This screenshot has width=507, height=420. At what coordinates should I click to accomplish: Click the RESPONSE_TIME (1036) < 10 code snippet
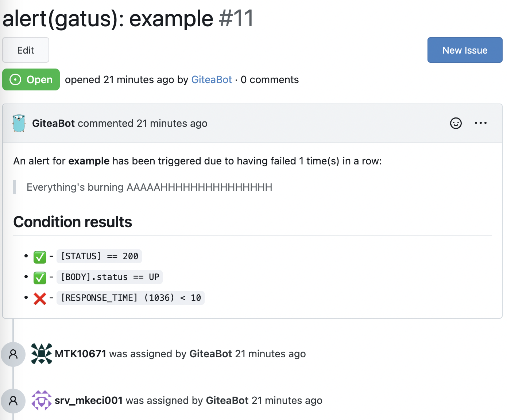click(x=131, y=298)
